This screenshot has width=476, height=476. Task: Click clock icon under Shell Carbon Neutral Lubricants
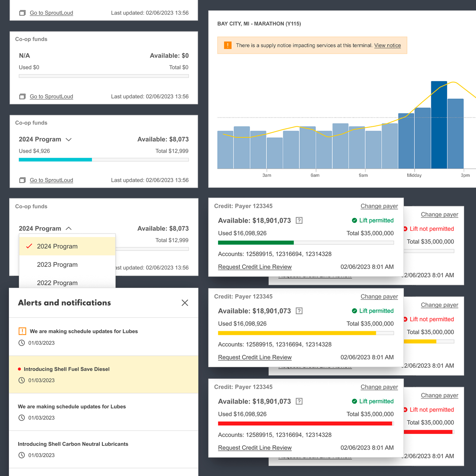tap(22, 455)
